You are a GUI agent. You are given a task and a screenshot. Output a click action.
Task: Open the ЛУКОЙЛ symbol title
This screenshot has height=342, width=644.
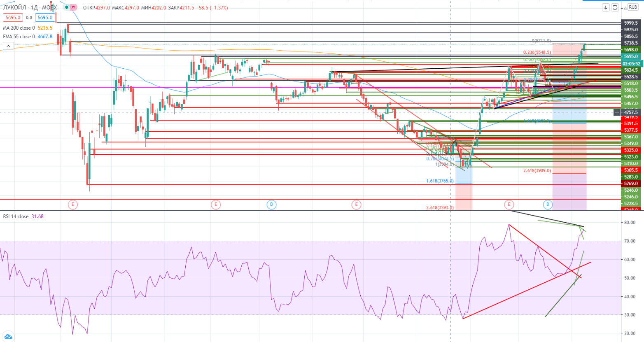pyautogui.click(x=16, y=7)
